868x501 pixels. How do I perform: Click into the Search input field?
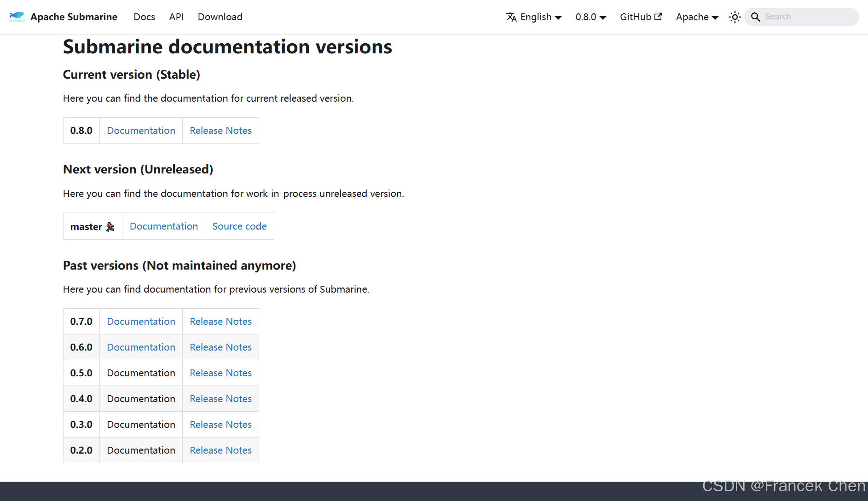pos(808,17)
